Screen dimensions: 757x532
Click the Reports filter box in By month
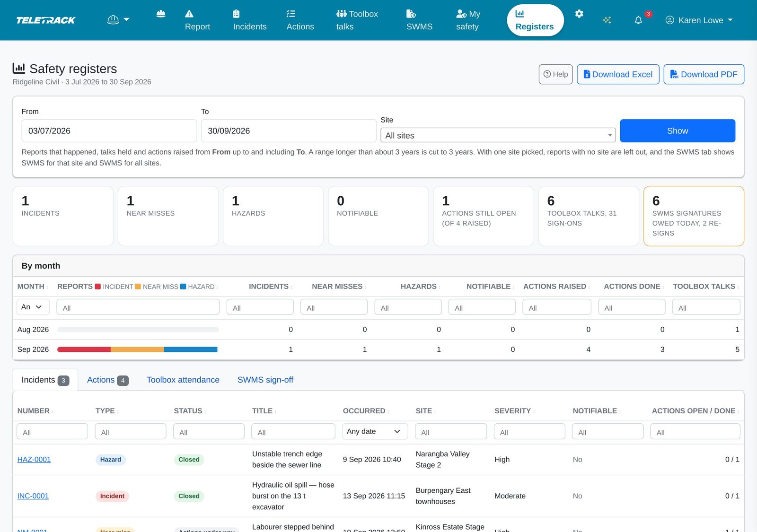138,307
